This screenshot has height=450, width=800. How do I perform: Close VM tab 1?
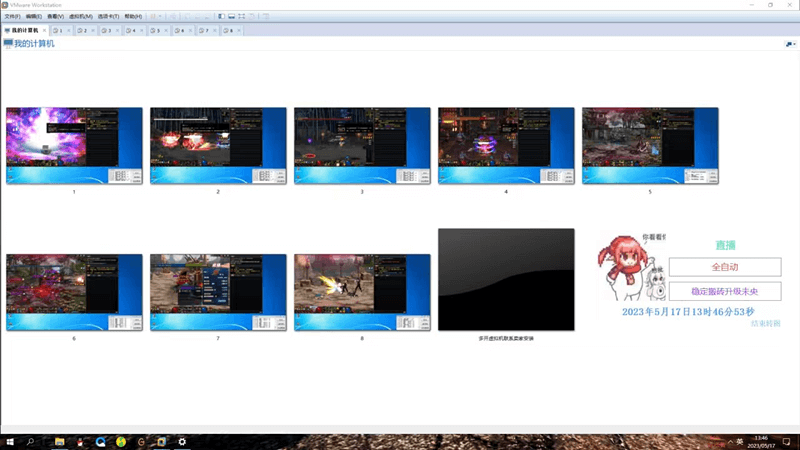coord(69,31)
